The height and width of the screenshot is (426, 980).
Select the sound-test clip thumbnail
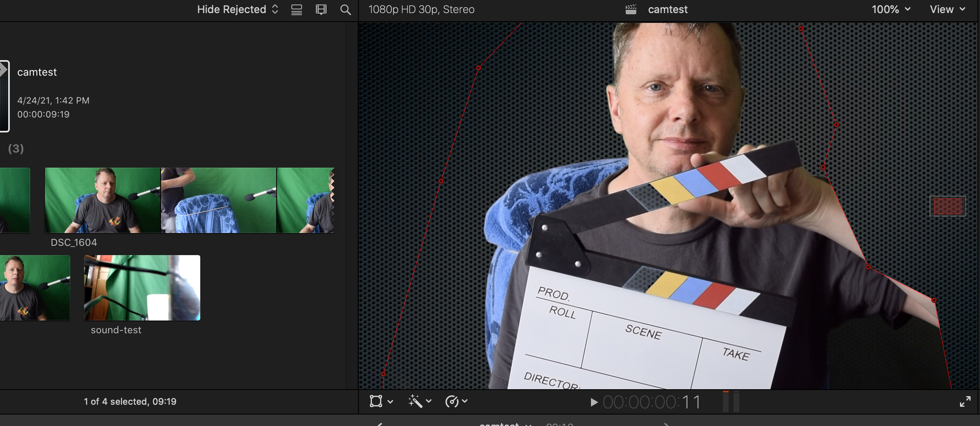click(142, 288)
